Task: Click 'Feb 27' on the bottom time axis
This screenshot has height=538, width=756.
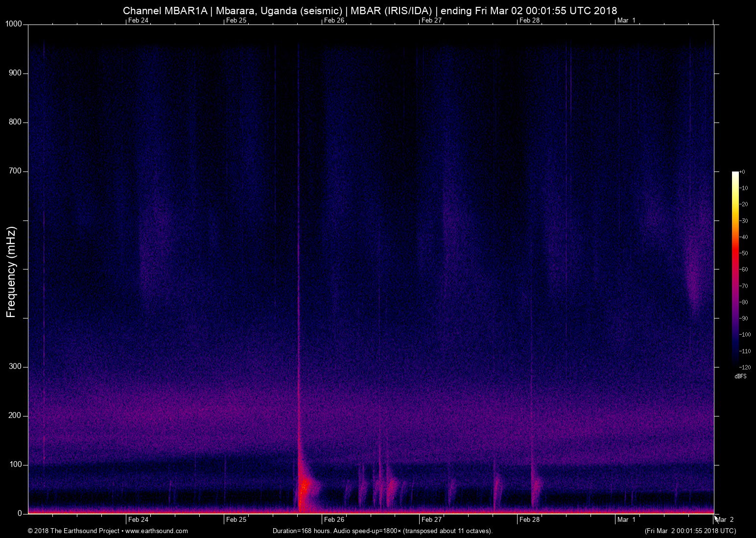Action: pos(431,519)
